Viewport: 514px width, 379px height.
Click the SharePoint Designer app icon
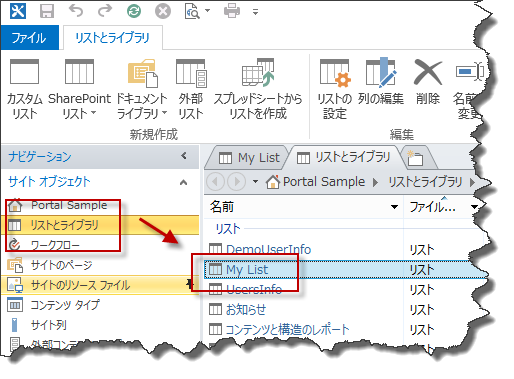coord(18,11)
